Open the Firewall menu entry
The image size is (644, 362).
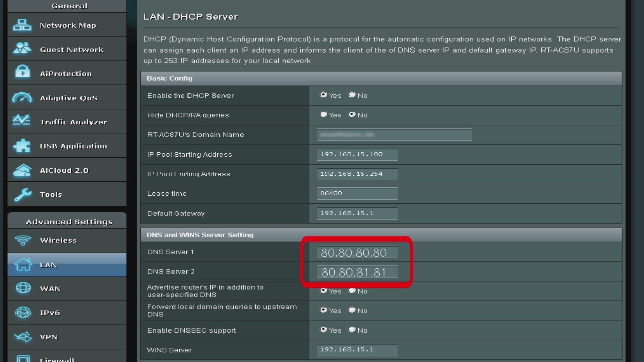tap(67, 356)
